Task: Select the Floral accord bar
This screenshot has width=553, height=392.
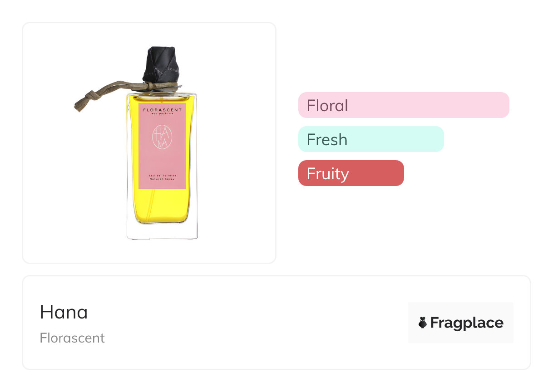Action: pos(403,105)
